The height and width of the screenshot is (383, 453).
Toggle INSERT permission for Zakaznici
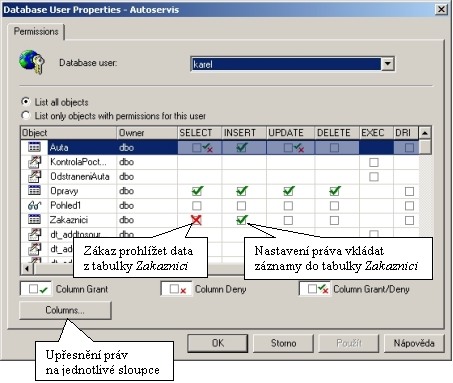(242, 220)
